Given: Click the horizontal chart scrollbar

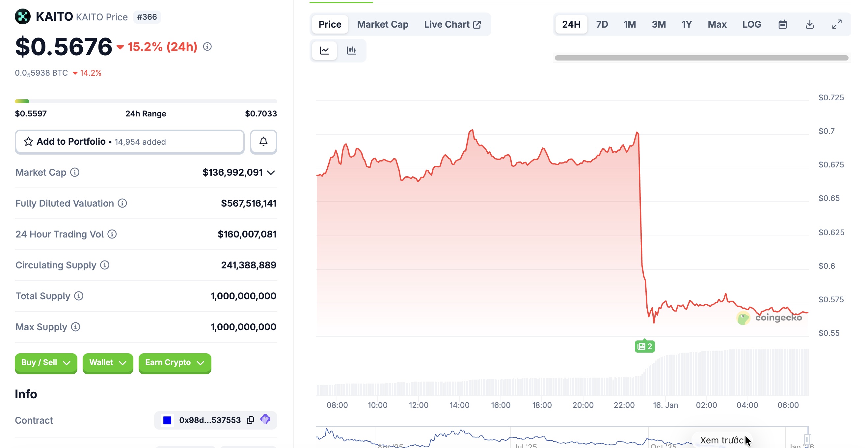Looking at the screenshot, I should (701, 58).
